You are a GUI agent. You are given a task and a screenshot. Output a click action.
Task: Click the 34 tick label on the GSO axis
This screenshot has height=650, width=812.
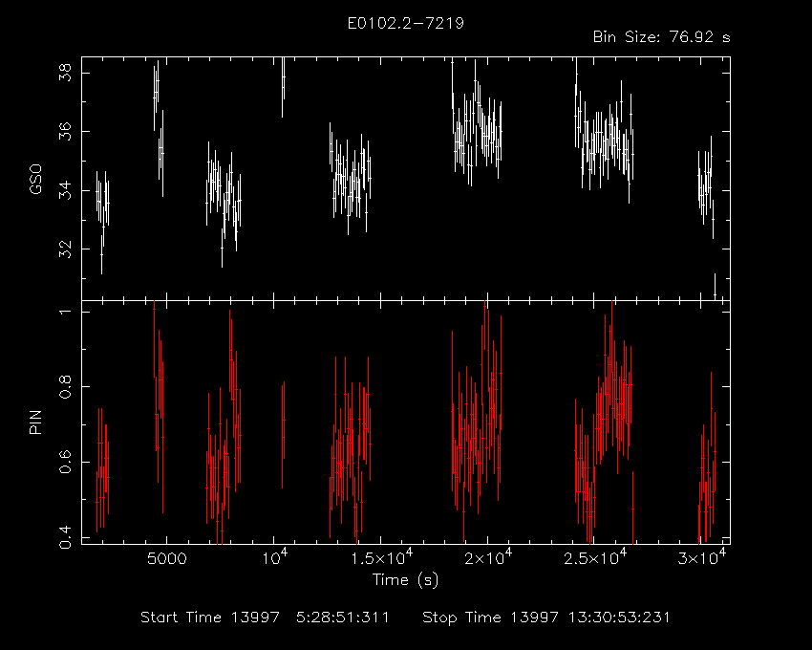[66, 191]
